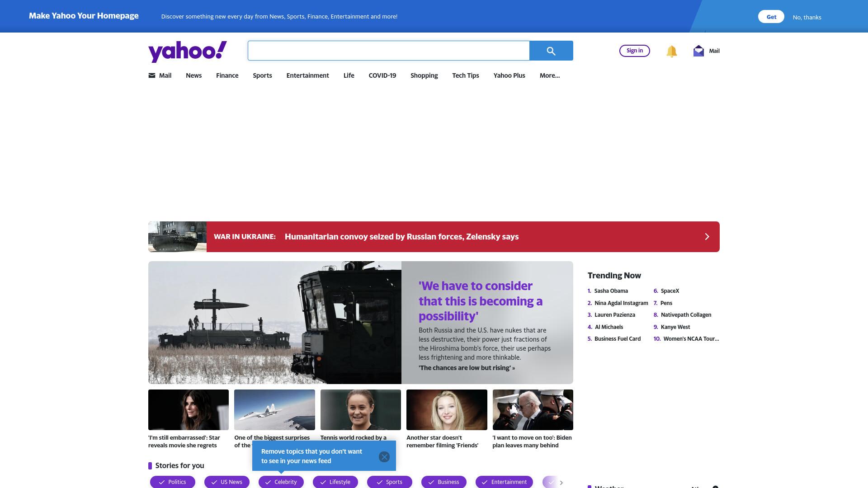Open the Tech Tips navigation item
This screenshot has width=868, height=488.
pos(465,75)
